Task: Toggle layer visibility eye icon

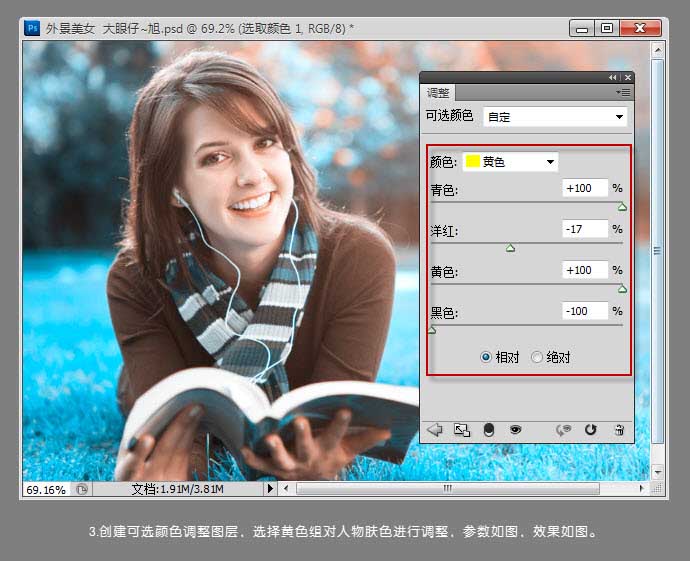Action: click(x=515, y=429)
